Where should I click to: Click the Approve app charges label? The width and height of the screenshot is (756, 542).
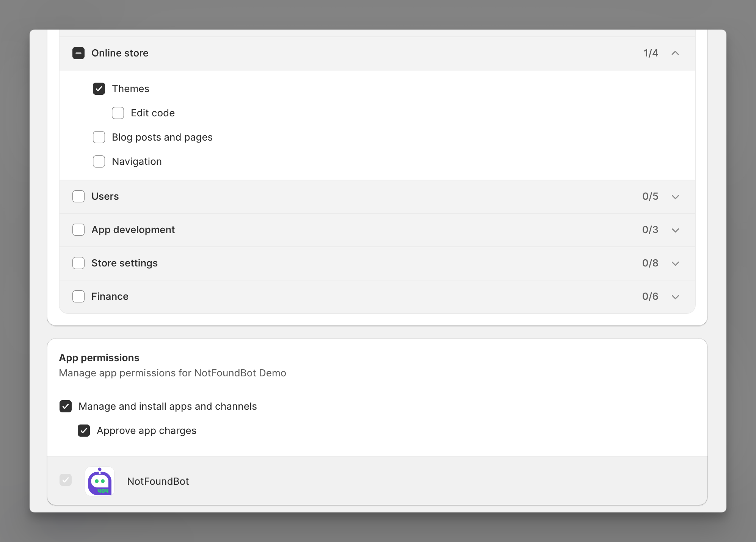coord(146,431)
